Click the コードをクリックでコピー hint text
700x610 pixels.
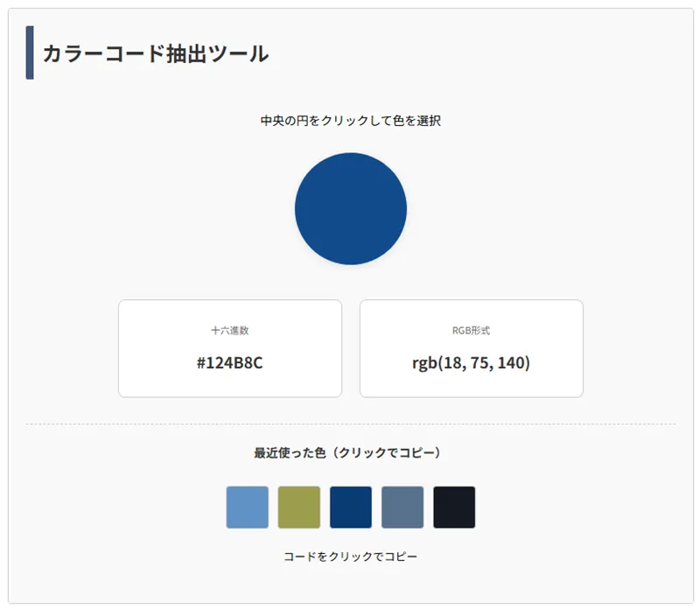click(x=350, y=557)
